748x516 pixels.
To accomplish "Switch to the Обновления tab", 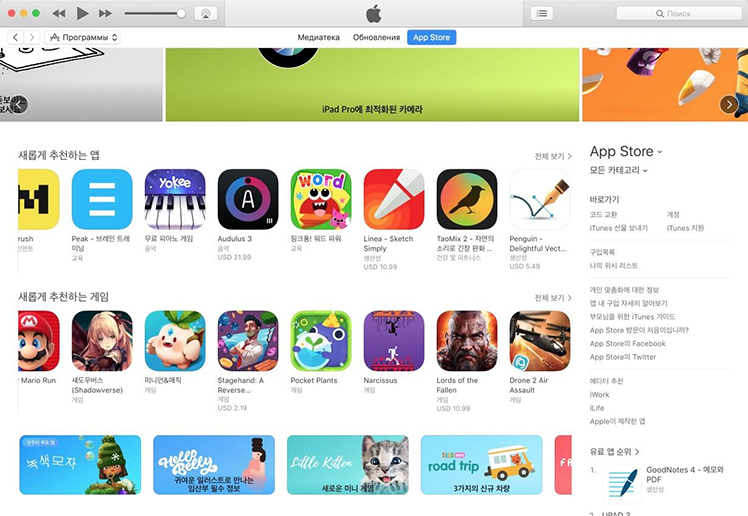I will 376,37.
